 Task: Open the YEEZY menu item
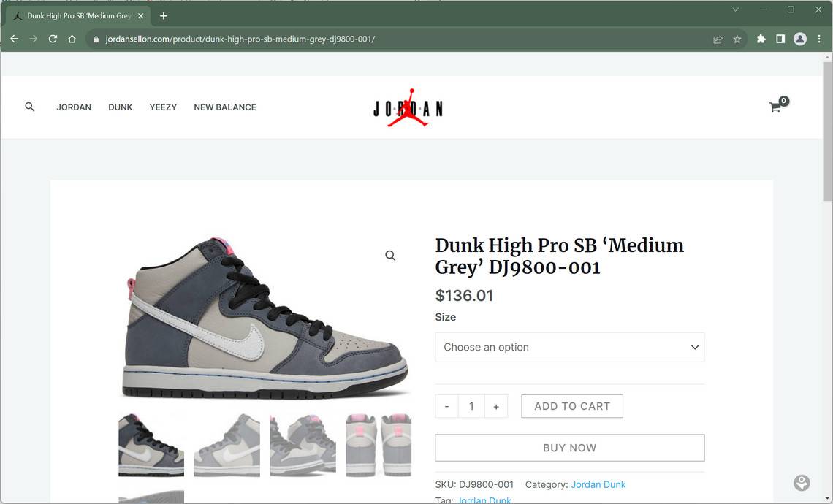163,107
